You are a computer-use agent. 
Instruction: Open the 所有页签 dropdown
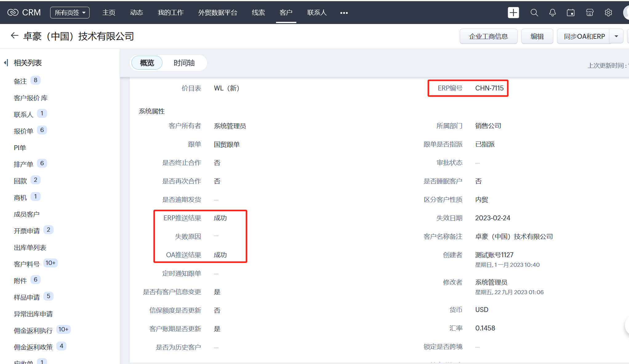(70, 13)
